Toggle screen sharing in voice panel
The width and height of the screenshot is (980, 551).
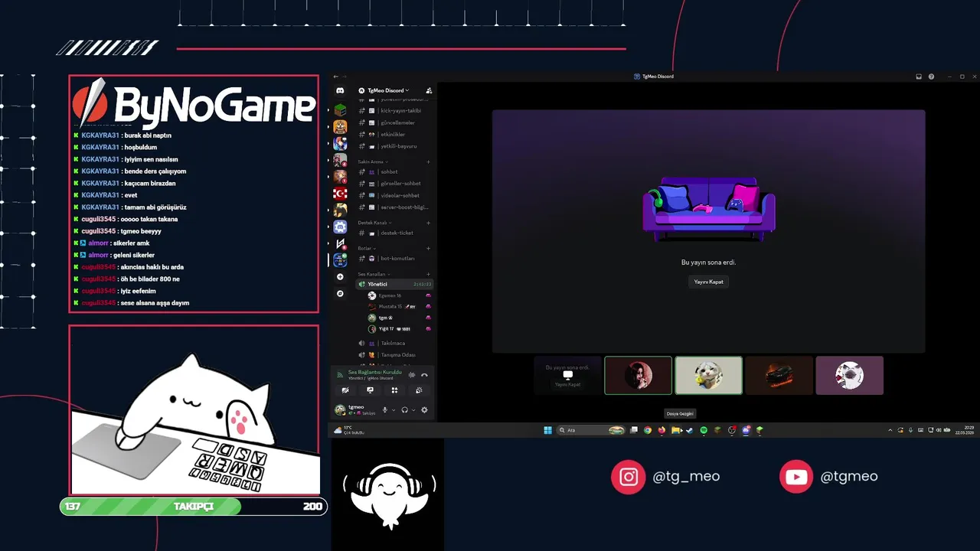click(370, 390)
